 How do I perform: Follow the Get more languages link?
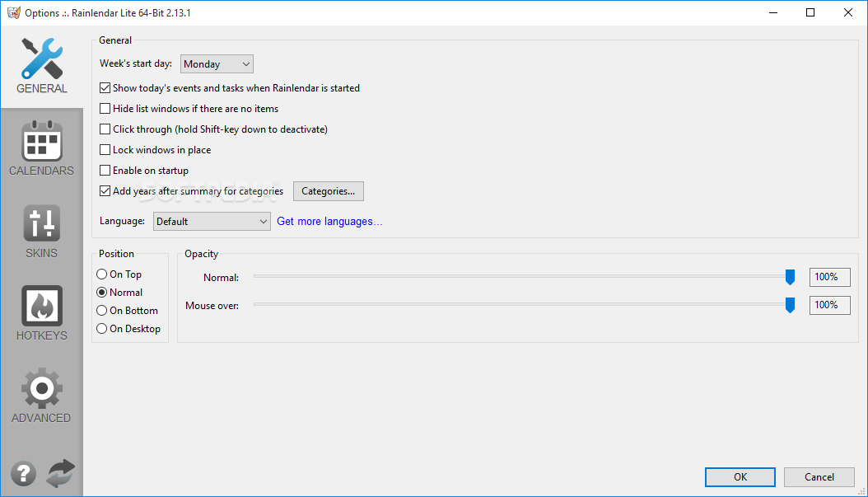[x=329, y=221]
